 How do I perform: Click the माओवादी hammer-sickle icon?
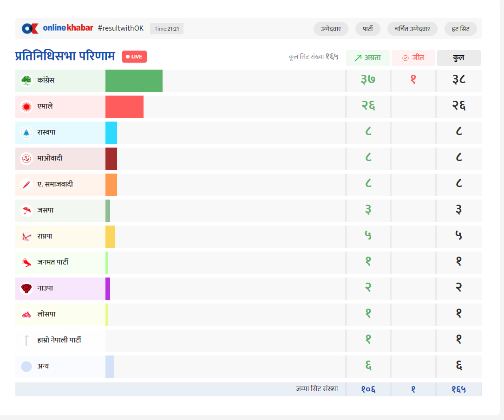[x=26, y=158]
